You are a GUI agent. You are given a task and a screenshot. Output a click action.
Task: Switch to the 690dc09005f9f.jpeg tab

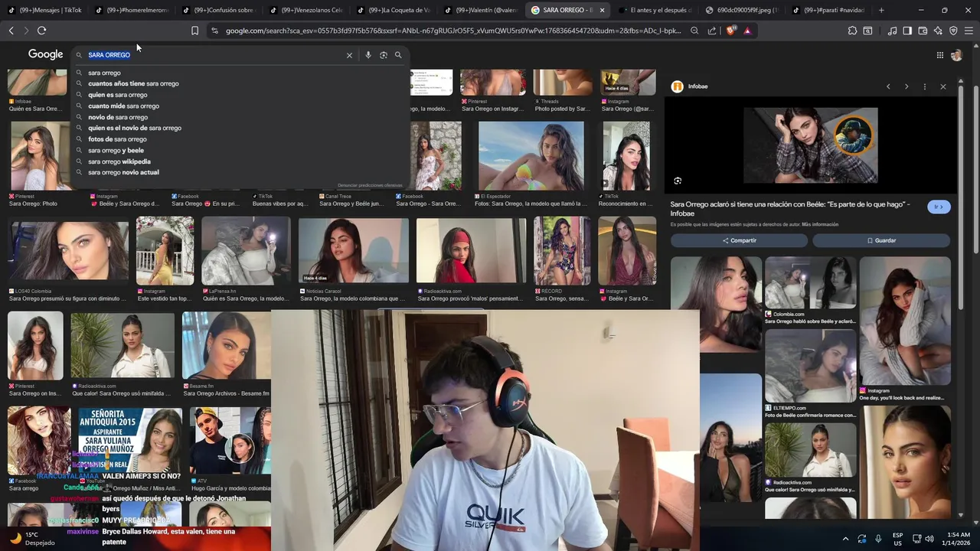[740, 10]
